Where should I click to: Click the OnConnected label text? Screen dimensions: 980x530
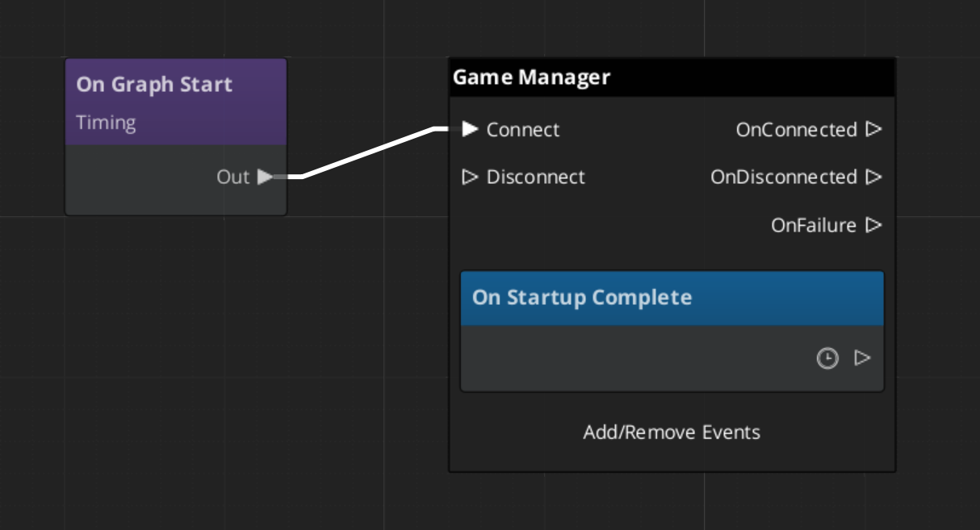coord(796,130)
